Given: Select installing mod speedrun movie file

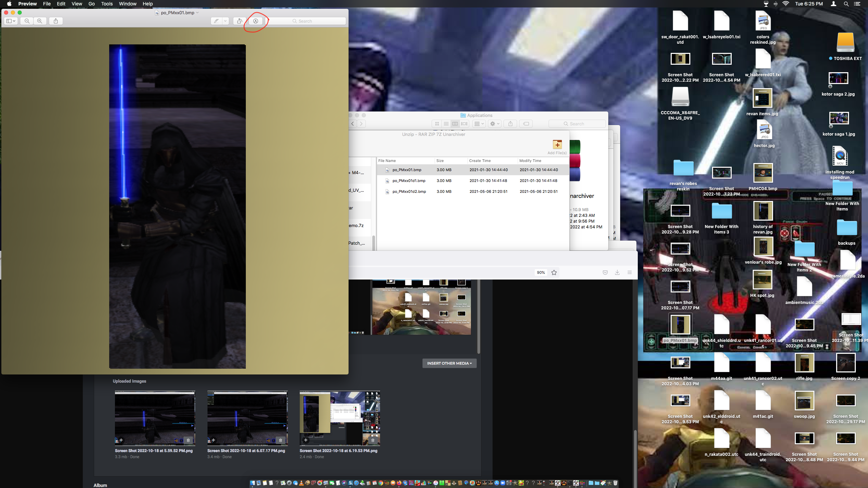Looking at the screenshot, I should 840,163.
